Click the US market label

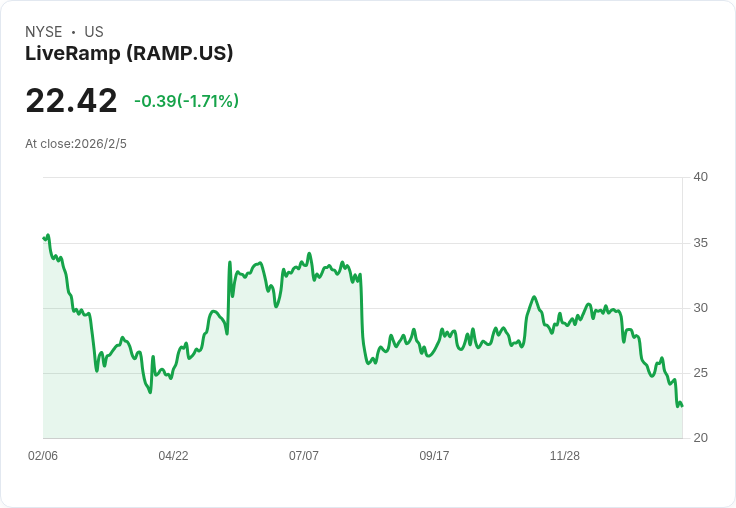coord(93,32)
